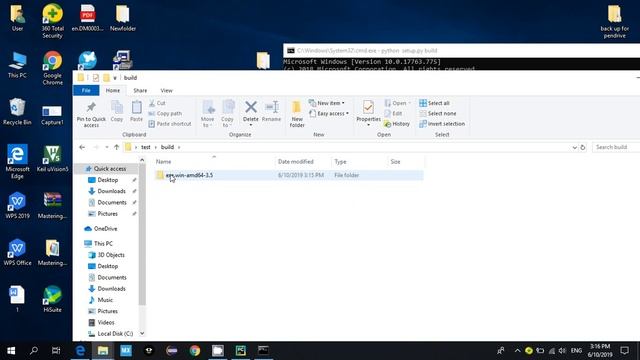Screen dimensions: 640x360
Task: Click the Delete ribbon icon
Action: (x=251, y=113)
